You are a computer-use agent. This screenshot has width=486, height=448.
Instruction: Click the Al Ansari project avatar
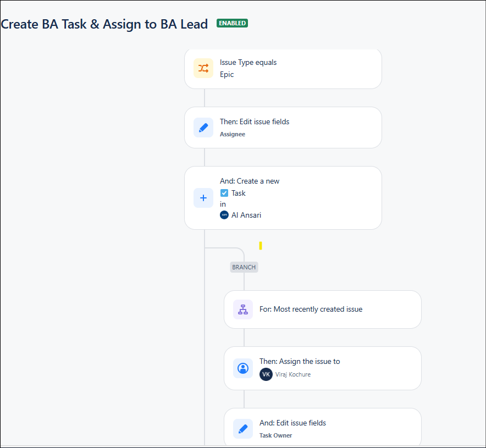click(x=224, y=215)
